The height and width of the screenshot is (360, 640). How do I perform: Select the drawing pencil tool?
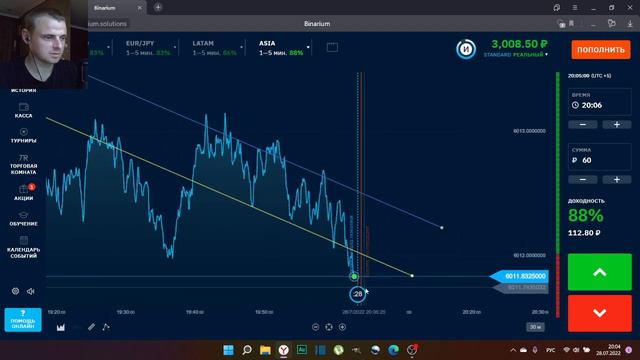[91, 327]
